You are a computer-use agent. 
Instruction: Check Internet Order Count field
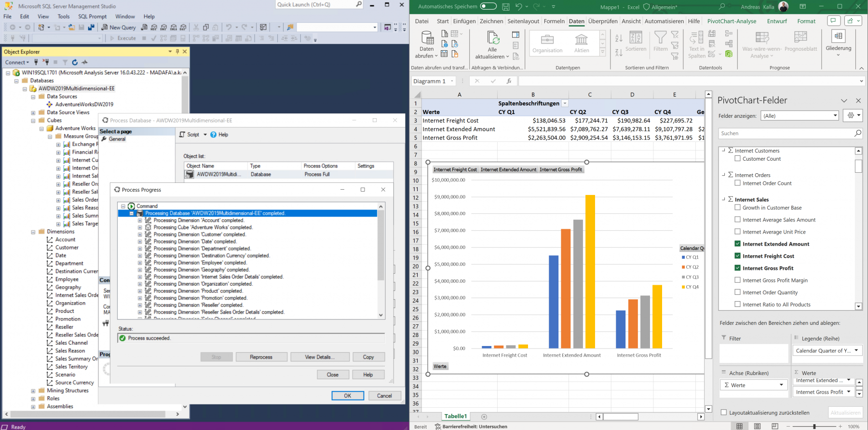click(737, 183)
